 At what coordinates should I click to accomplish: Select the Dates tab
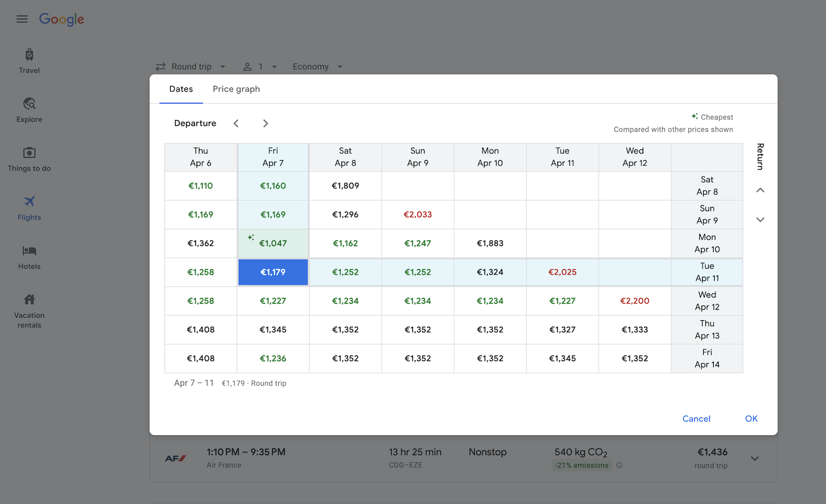point(181,89)
